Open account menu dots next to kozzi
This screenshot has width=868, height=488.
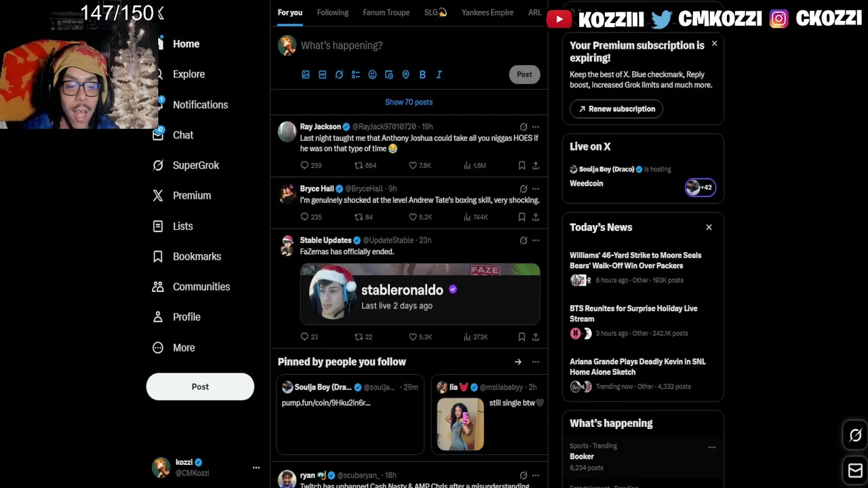tap(256, 468)
